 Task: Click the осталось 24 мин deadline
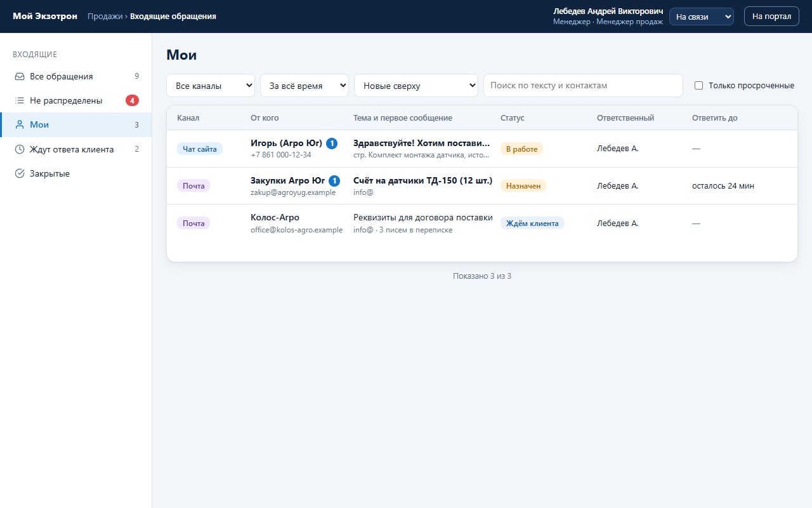pyautogui.click(x=723, y=186)
